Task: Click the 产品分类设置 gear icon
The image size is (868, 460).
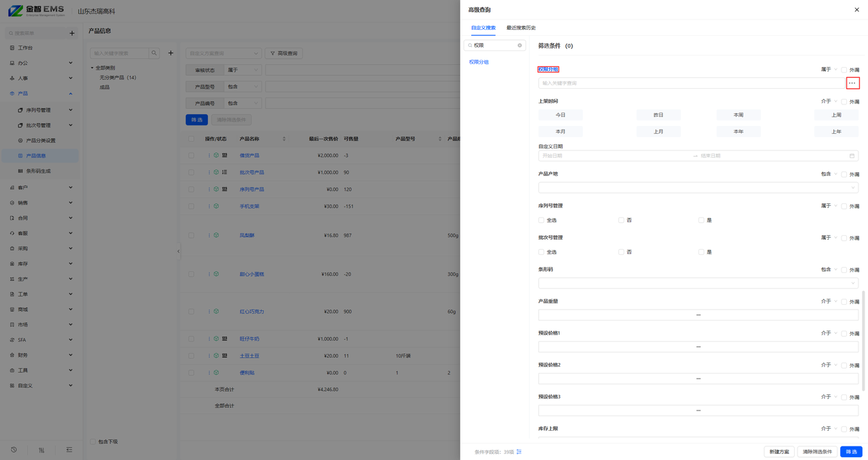Action: (x=20, y=141)
